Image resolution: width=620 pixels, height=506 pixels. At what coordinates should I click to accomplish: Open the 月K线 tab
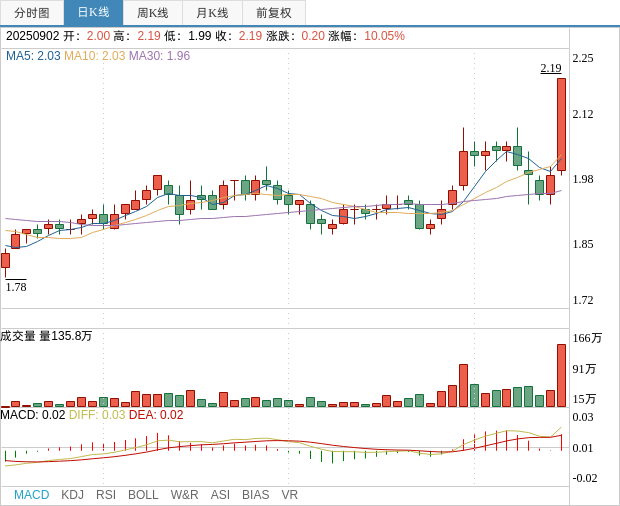(212, 13)
